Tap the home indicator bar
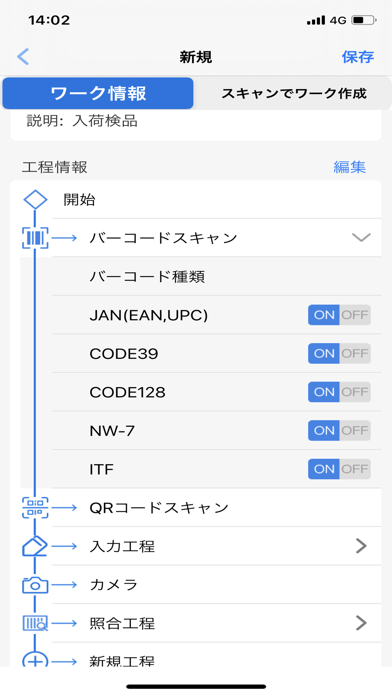This screenshot has height=696, width=392. [x=196, y=687]
